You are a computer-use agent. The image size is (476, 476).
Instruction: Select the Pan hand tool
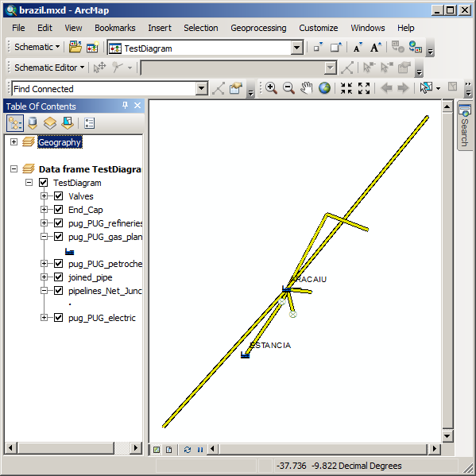[306, 88]
